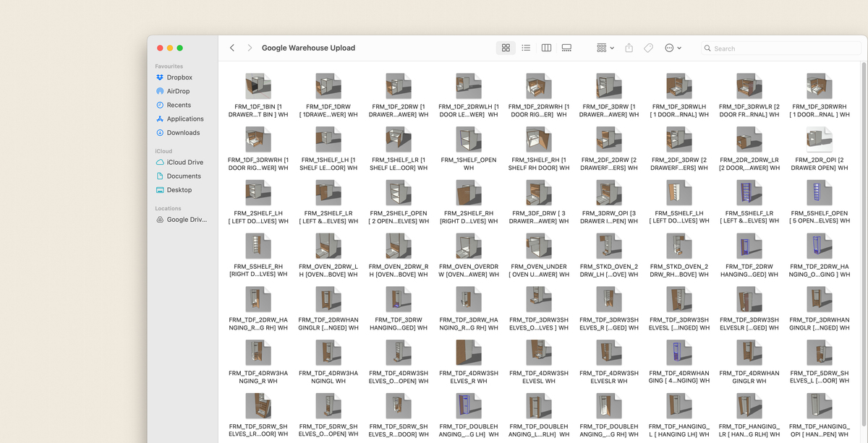
Task: Open the Google Drive location
Action: (187, 220)
